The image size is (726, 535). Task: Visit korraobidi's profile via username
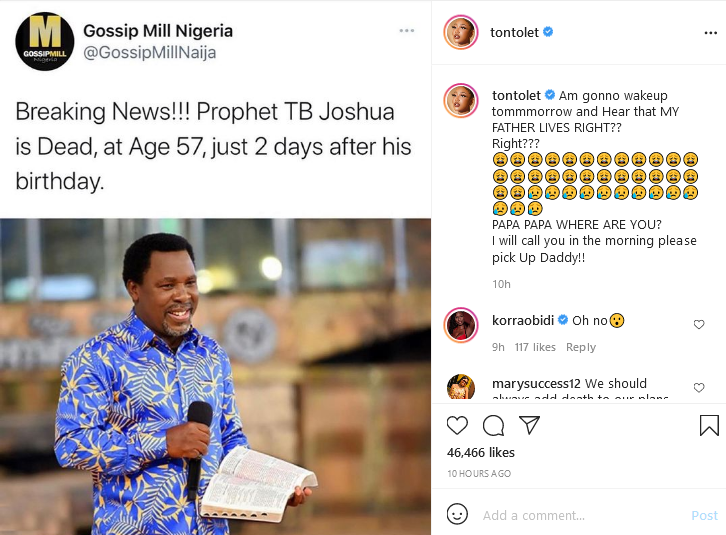click(x=523, y=321)
